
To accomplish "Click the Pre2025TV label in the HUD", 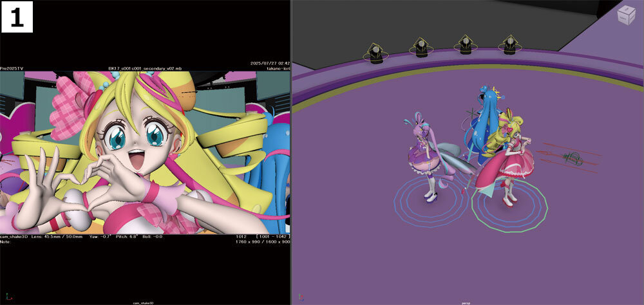I will [13, 68].
